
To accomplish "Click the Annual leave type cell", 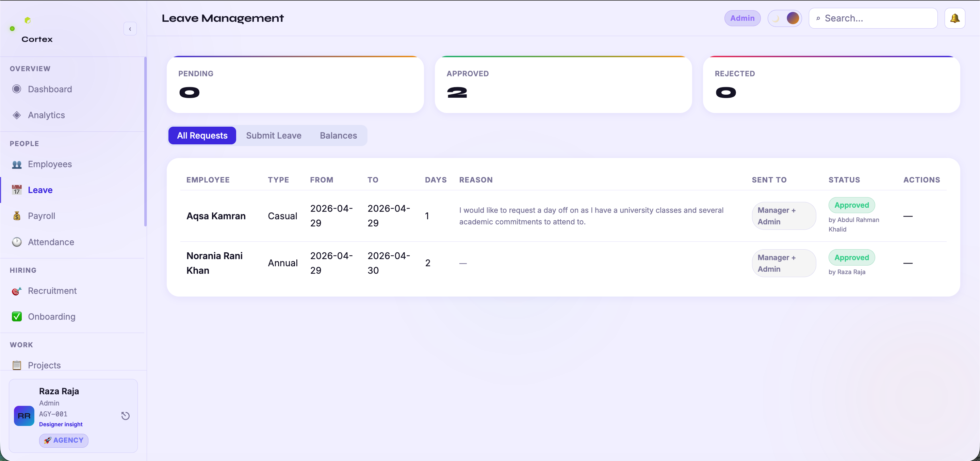I will [x=283, y=263].
